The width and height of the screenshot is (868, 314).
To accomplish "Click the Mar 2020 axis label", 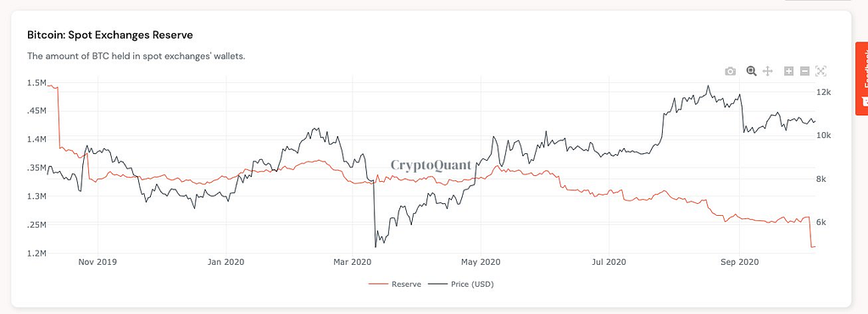I will [353, 262].
